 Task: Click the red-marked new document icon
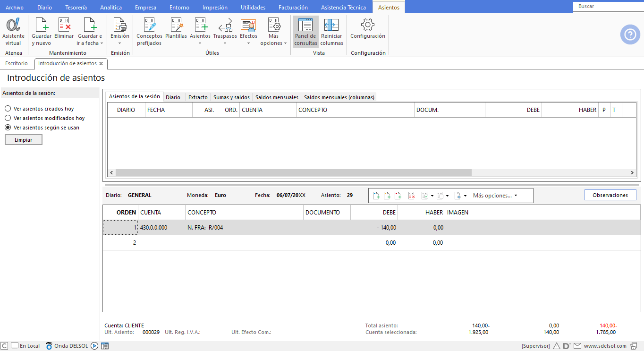coord(398,195)
